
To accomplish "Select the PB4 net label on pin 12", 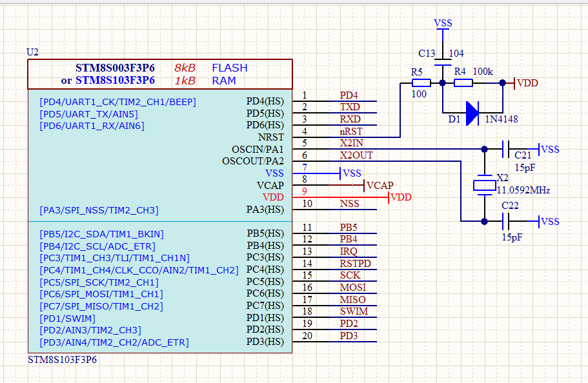I will click(349, 239).
